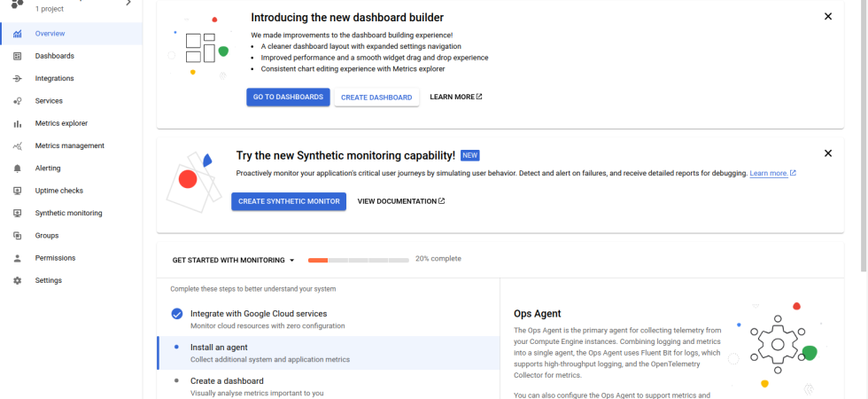Open Metrics explorer via its chart icon

18,123
